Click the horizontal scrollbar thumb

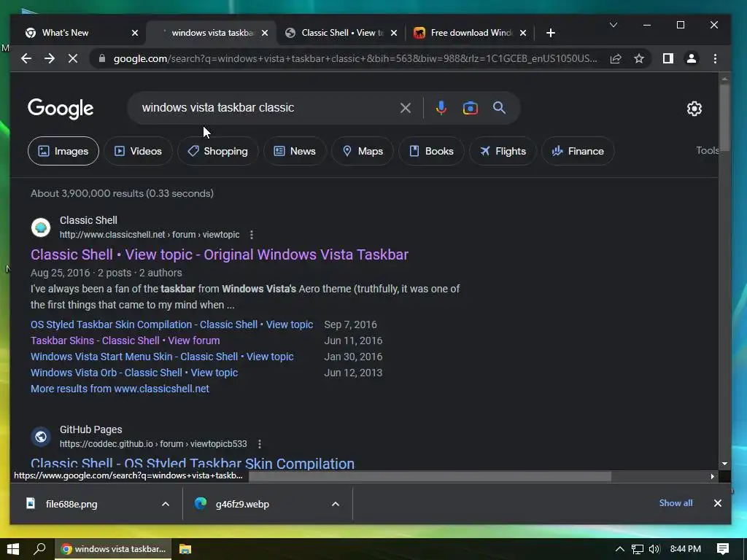click(430, 476)
